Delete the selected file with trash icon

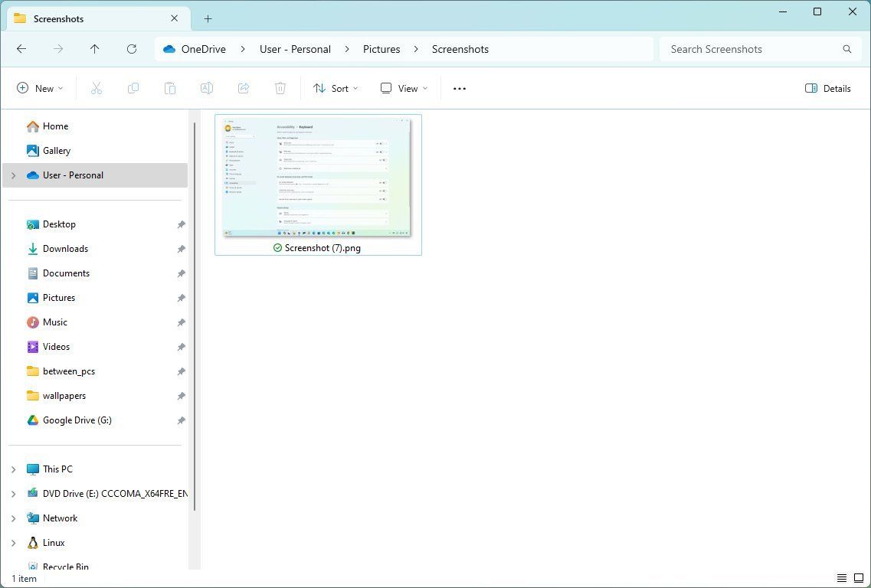tap(280, 88)
